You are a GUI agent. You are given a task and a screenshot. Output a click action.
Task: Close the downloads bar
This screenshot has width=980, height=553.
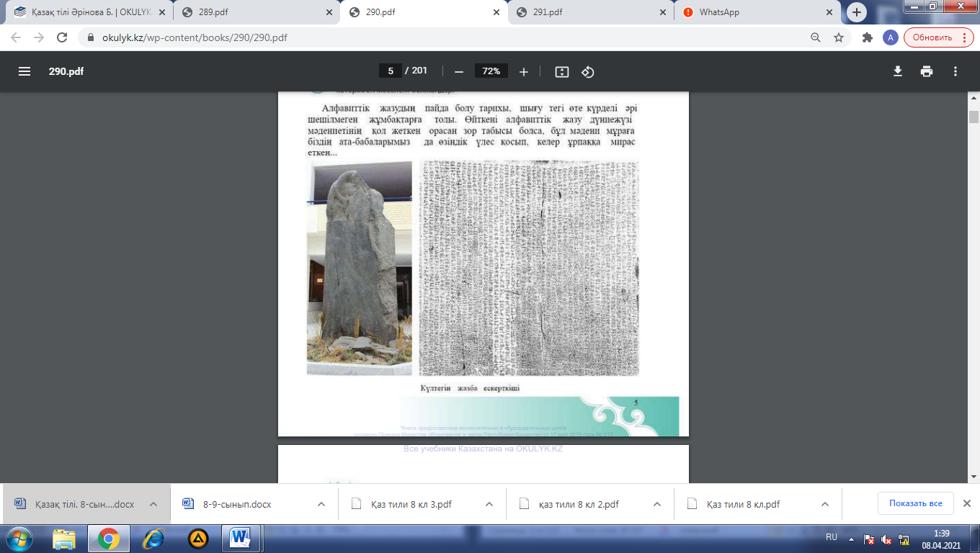click(x=967, y=503)
